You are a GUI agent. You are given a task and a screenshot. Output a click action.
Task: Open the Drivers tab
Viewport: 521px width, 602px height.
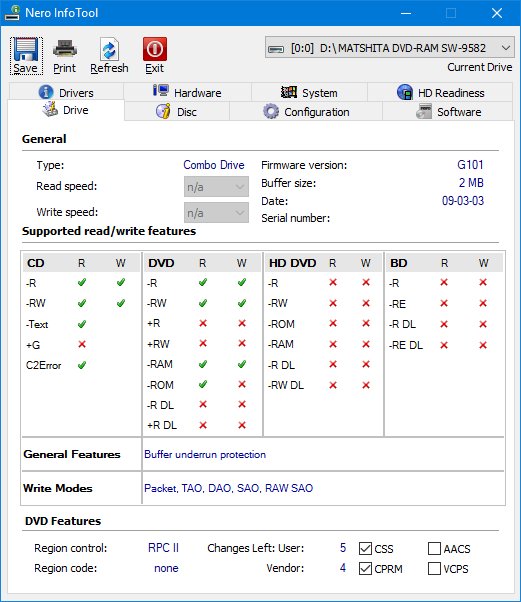coord(66,93)
